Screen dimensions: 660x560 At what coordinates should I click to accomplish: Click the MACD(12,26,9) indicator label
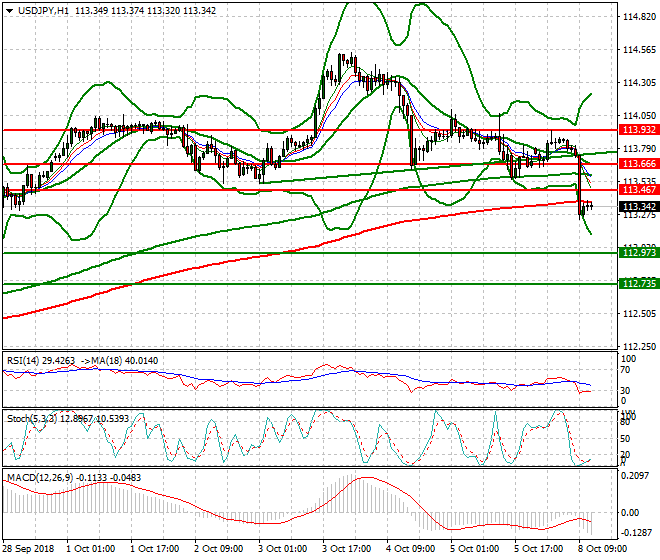(x=40, y=478)
